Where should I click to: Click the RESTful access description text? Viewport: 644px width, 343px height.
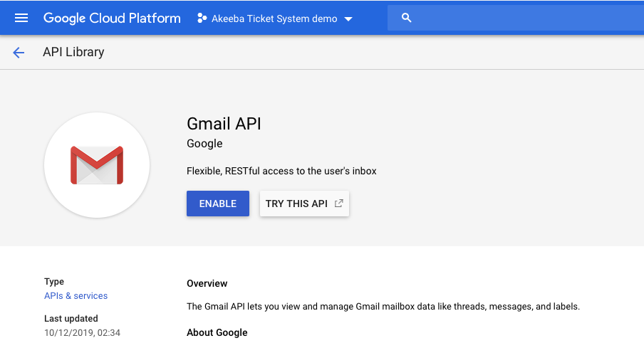(x=281, y=171)
